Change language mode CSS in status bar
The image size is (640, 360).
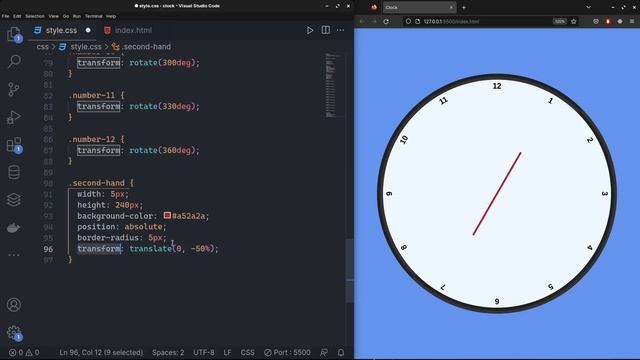[x=247, y=352]
